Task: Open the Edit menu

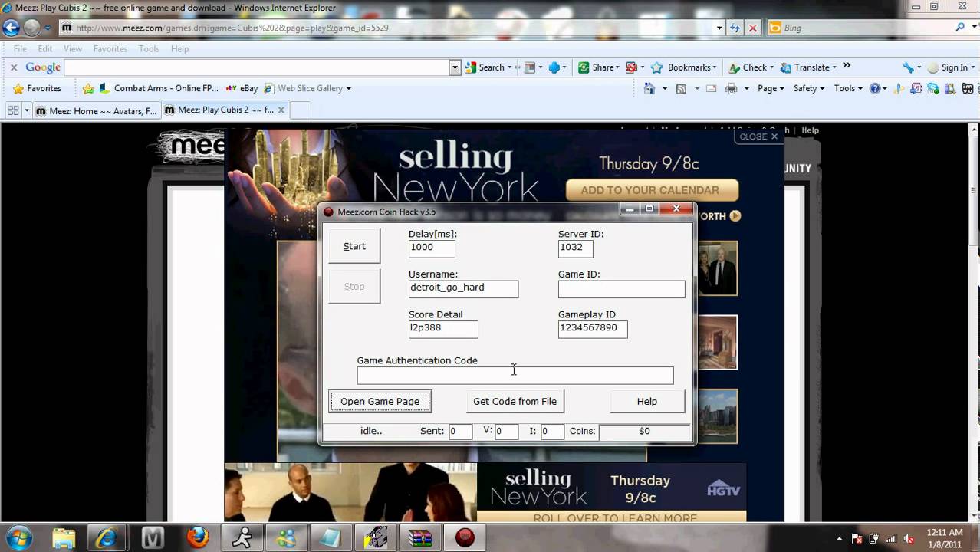Action: click(45, 48)
